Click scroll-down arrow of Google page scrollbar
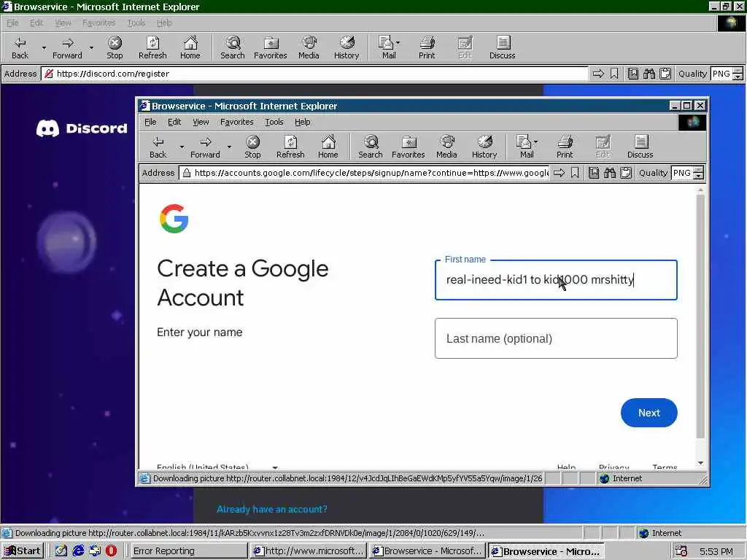Image resolution: width=747 pixels, height=560 pixels. [x=700, y=463]
